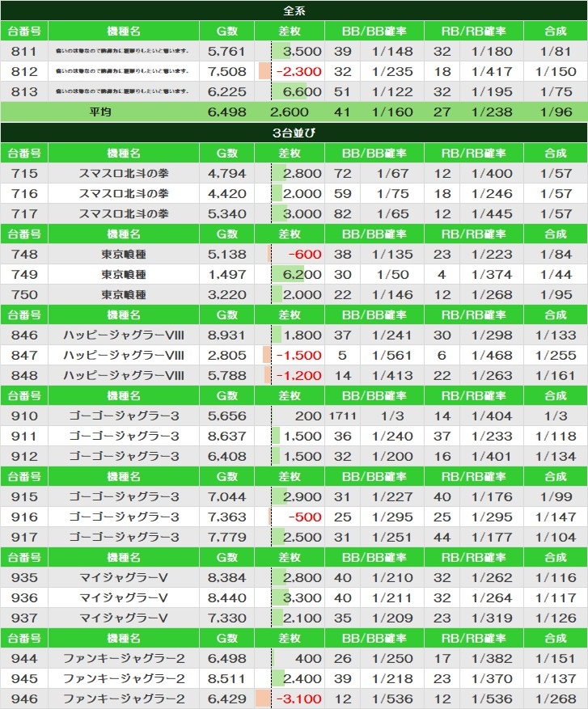Click the G count 8,637
The image size is (588, 709).
[x=226, y=437]
